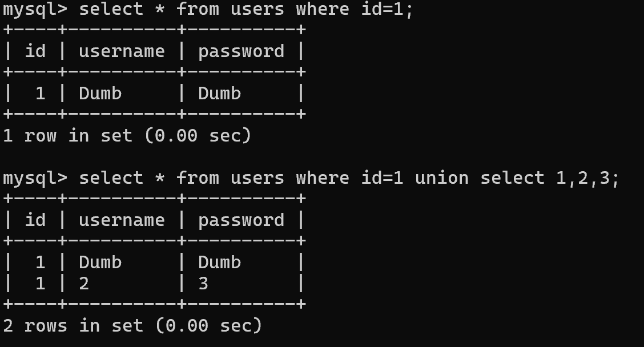Click "1 row in set (0.00 sec)" text
The height and width of the screenshot is (347, 644).
pos(127,135)
